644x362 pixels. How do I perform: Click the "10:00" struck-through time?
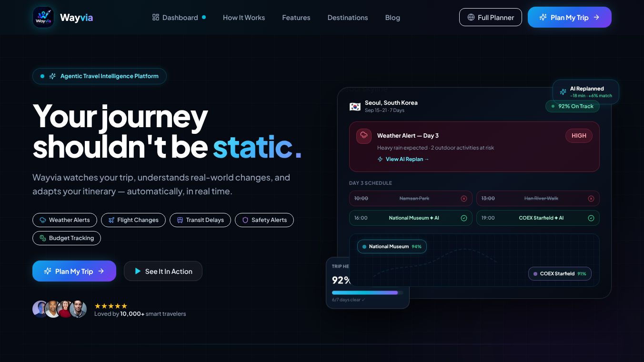point(361,198)
